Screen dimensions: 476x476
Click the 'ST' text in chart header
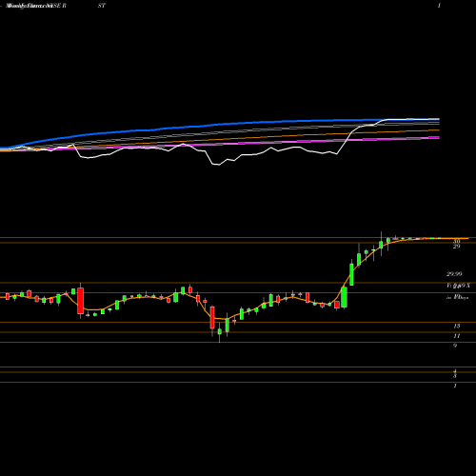pos(102,6)
